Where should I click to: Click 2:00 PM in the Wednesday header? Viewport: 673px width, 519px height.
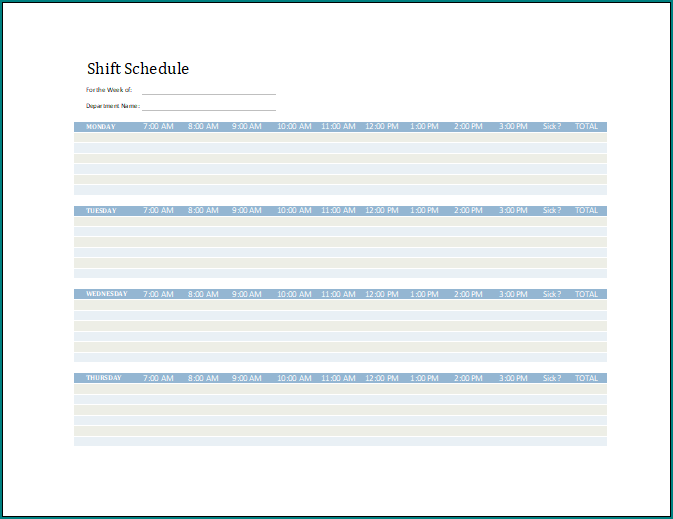[468, 294]
